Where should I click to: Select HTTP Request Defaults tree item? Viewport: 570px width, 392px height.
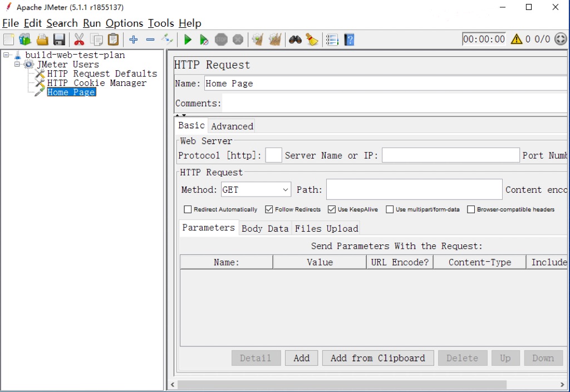point(102,73)
